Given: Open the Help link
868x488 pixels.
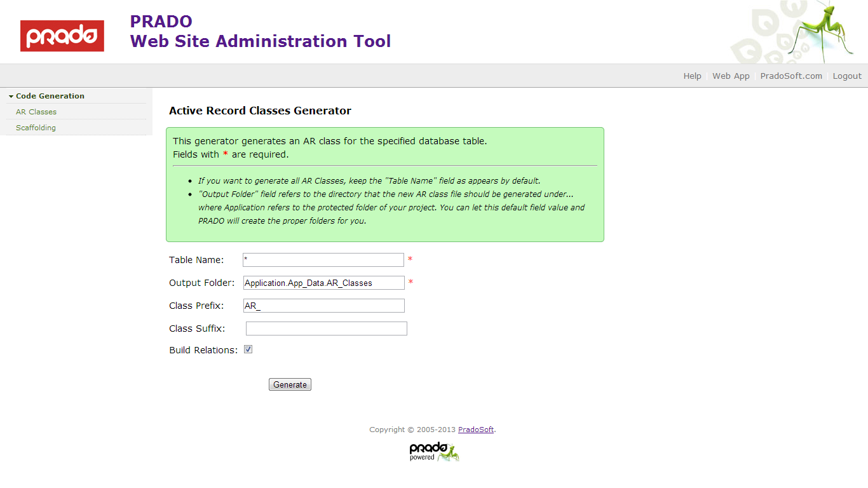Looking at the screenshot, I should tap(692, 76).
